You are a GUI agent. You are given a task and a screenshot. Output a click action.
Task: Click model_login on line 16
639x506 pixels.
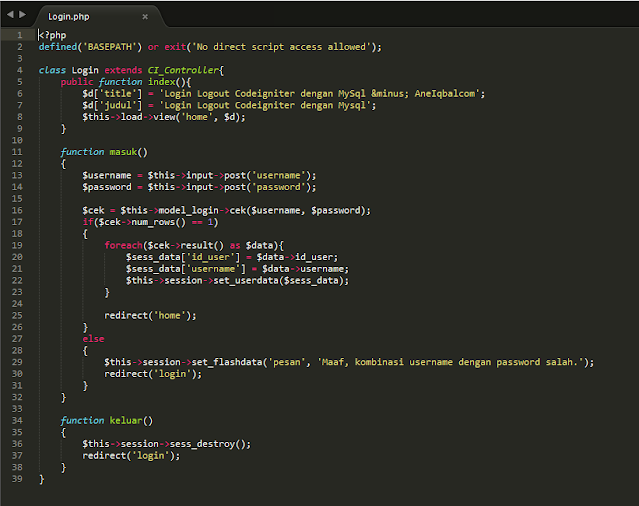[x=188, y=211]
